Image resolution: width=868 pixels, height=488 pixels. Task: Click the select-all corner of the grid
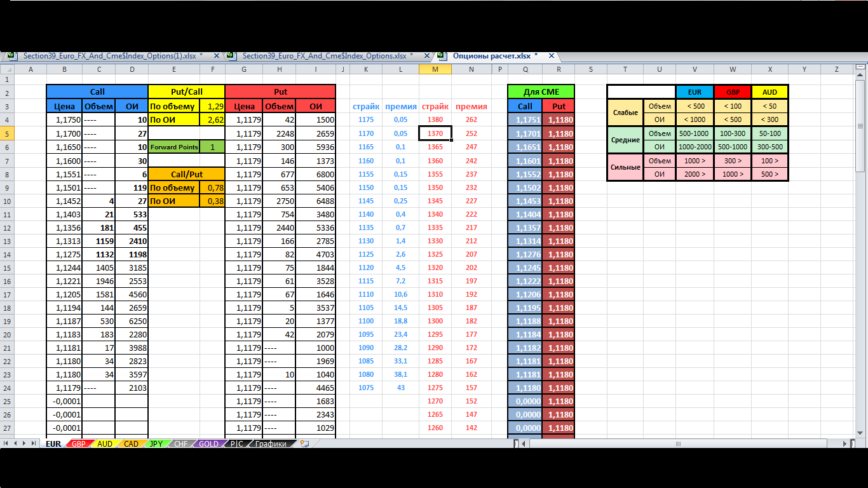(x=6, y=69)
